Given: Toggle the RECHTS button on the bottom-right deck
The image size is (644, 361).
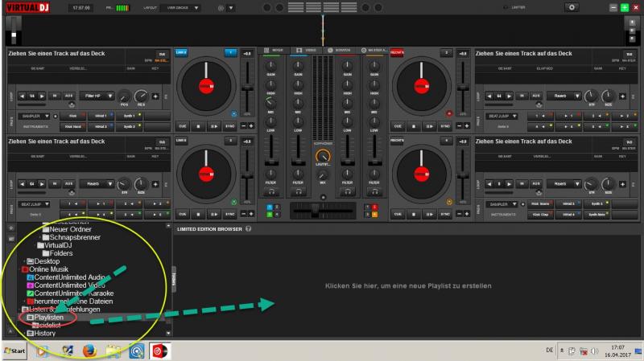Looking at the screenshot, I should click(x=397, y=141).
